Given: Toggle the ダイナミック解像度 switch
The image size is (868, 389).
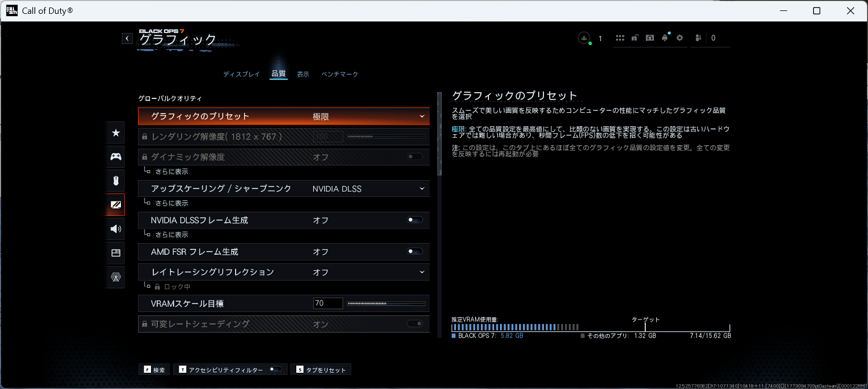Looking at the screenshot, I should [x=415, y=156].
